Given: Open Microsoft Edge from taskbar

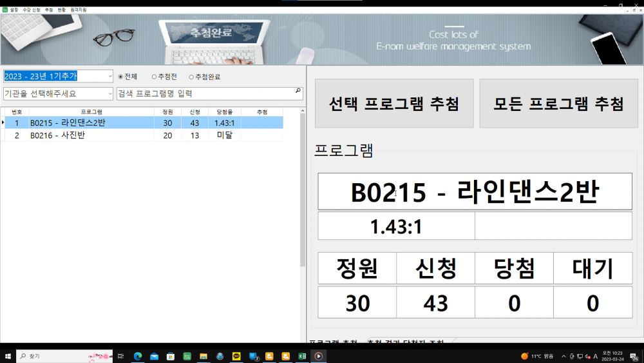Looking at the screenshot, I should 138,356.
